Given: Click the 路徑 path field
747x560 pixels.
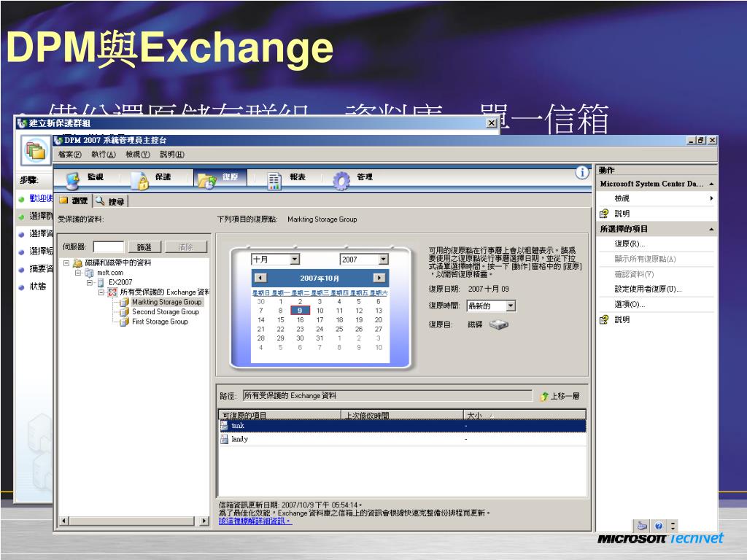Looking at the screenshot, I should click(387, 396).
